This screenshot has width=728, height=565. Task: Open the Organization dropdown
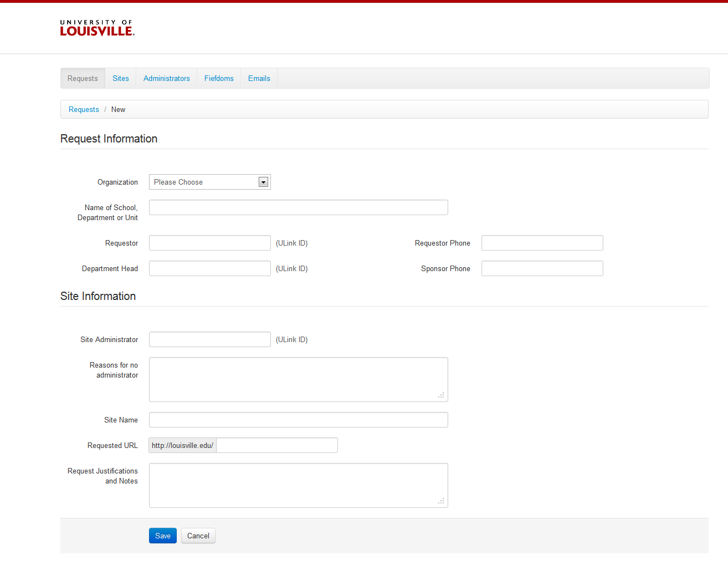[x=204, y=182]
